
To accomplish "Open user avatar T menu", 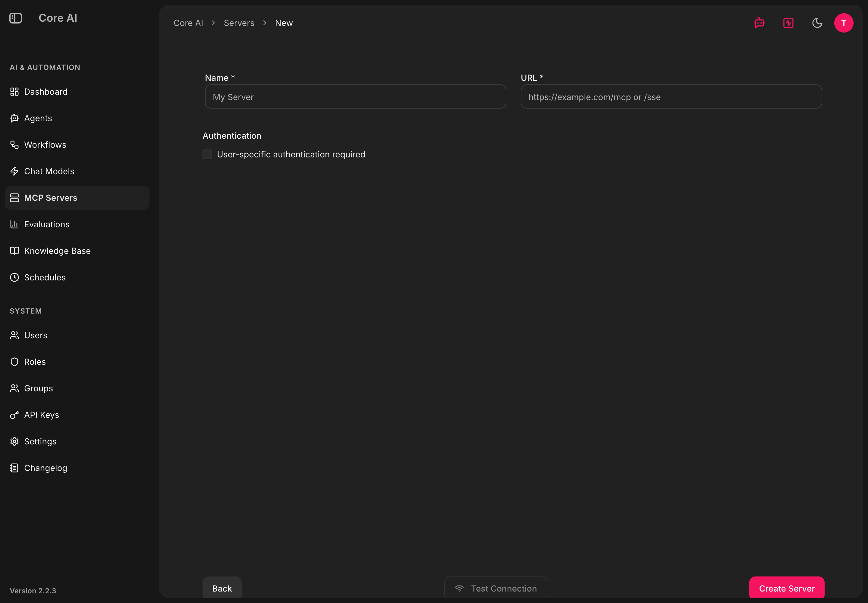I will (844, 23).
